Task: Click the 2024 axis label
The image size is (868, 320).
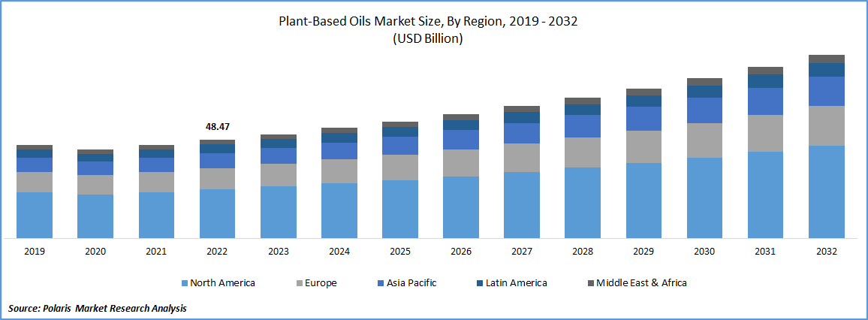Action: pyautogui.click(x=339, y=252)
